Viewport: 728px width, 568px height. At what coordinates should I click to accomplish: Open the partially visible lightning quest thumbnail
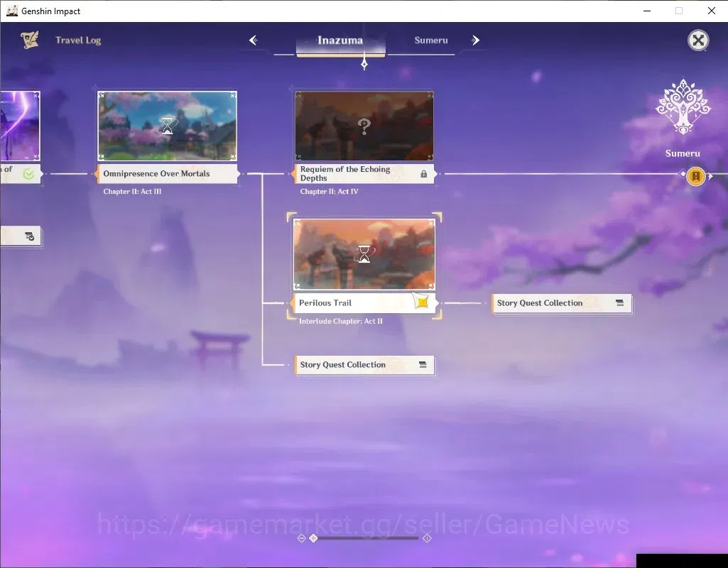(x=20, y=126)
